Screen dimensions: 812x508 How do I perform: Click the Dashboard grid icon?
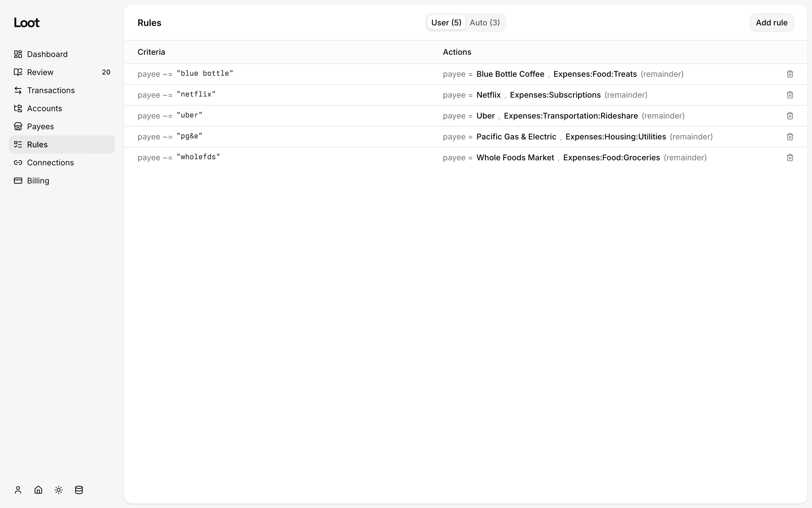18,54
